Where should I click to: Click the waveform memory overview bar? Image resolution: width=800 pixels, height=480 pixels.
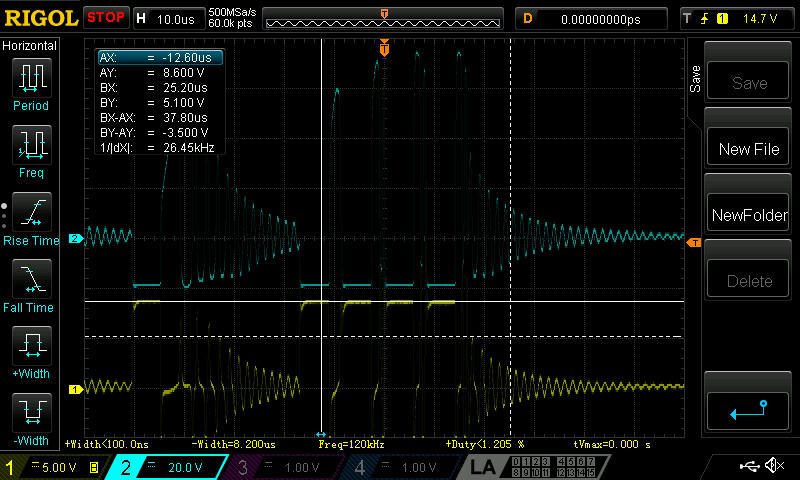pos(383,19)
